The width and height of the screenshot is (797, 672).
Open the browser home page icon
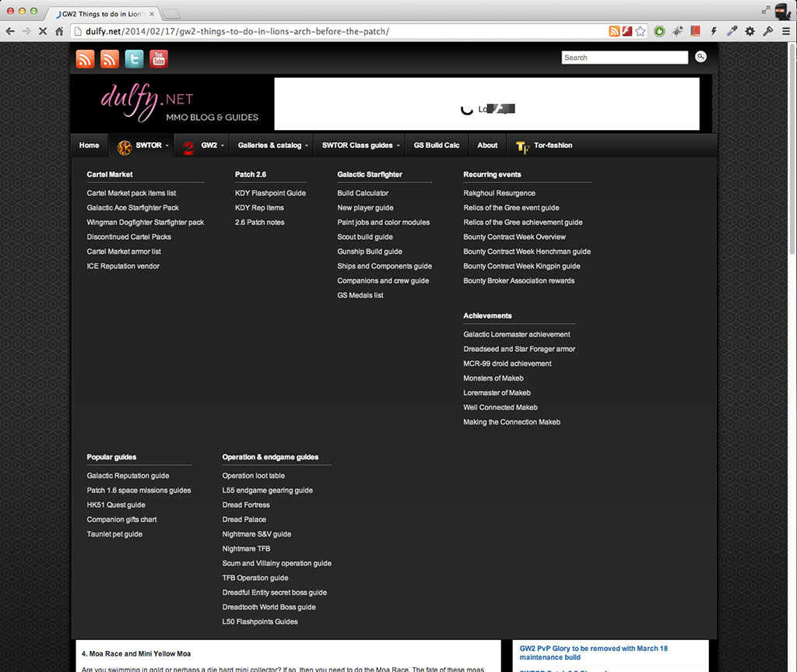59,32
